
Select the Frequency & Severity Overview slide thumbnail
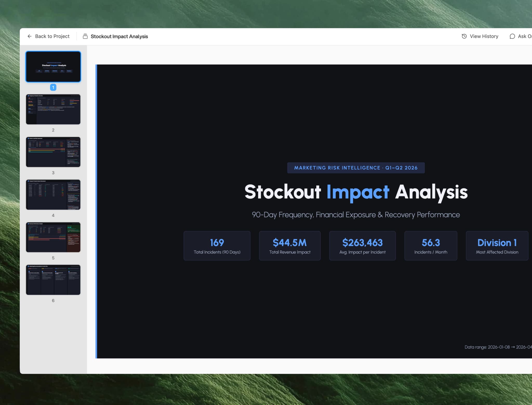(53, 109)
